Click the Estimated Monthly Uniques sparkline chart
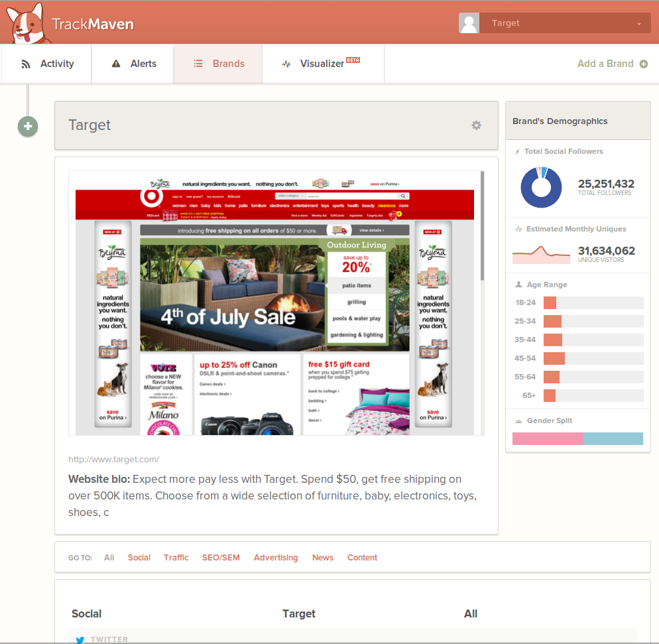 541,255
